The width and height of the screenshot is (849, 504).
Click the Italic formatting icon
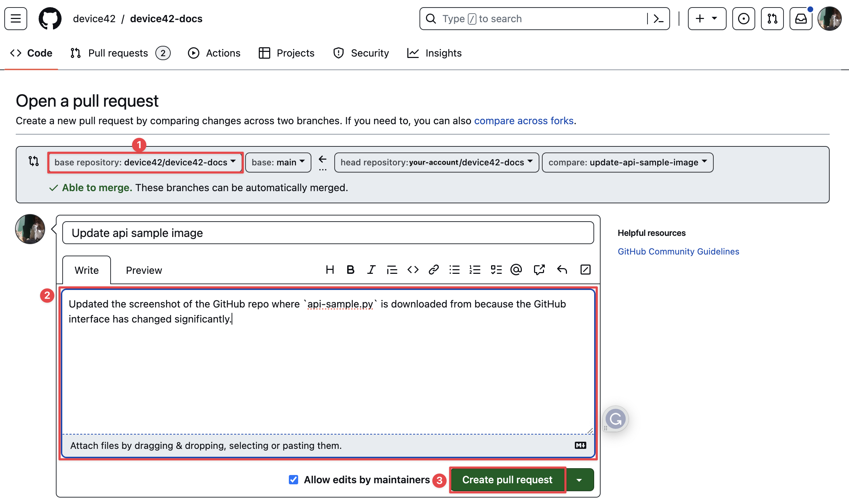point(371,270)
